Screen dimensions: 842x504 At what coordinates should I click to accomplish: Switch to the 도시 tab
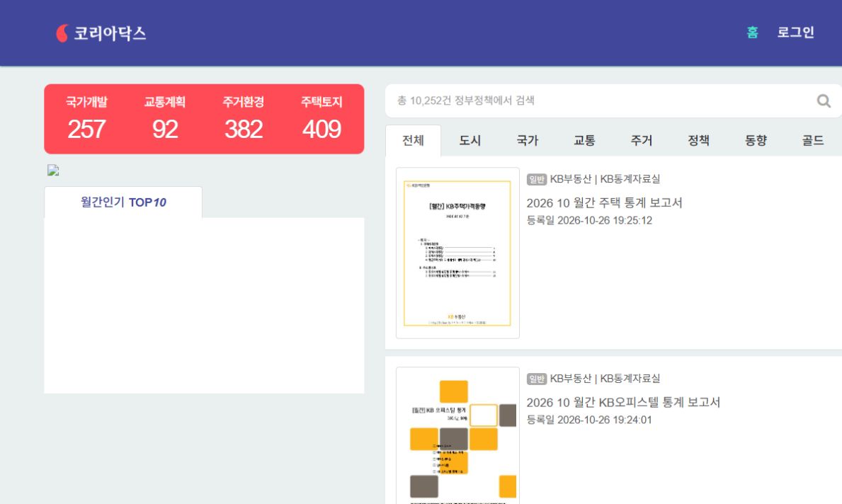coord(470,141)
